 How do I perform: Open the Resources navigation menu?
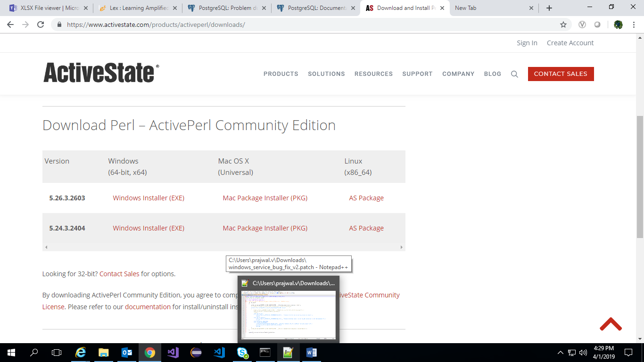tap(373, 74)
